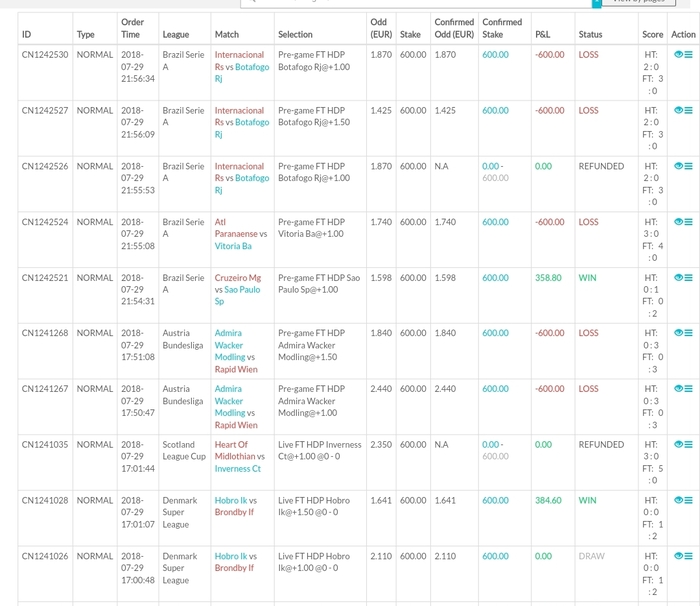Open list menu icon for order CN1241028

tap(689, 500)
